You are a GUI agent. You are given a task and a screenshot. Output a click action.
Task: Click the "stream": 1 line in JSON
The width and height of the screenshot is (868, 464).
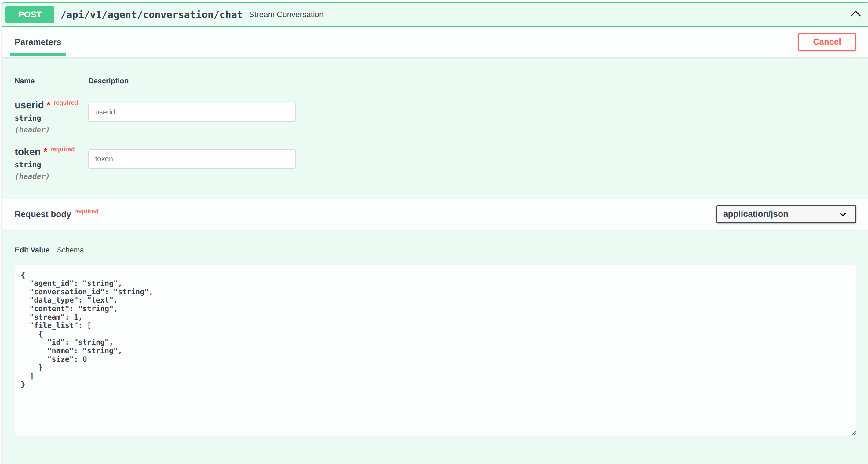[x=56, y=317]
